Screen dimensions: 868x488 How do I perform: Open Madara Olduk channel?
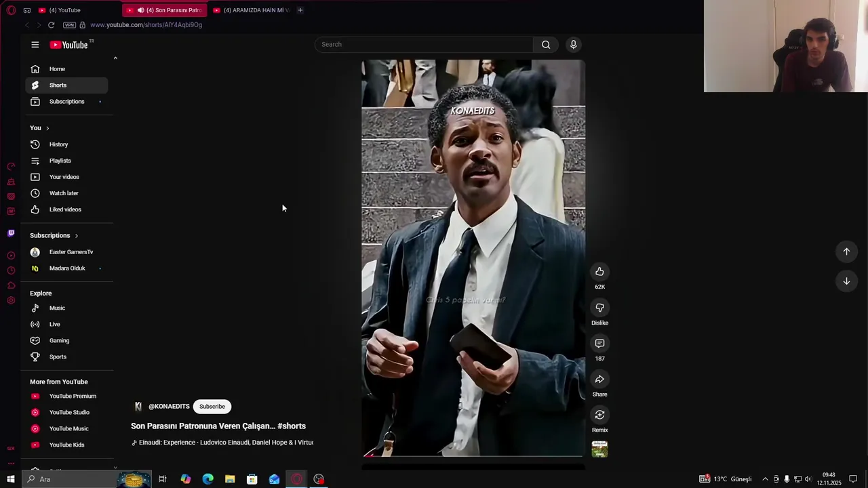tap(66, 268)
